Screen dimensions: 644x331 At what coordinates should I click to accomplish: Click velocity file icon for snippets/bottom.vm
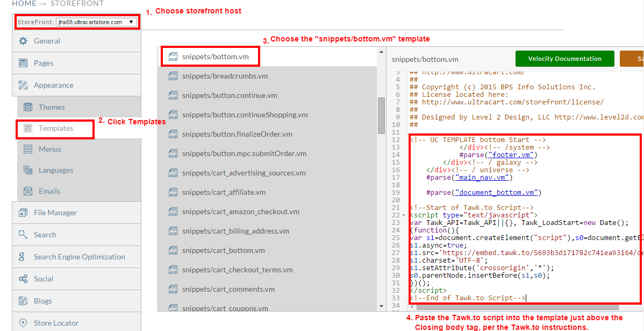173,57
